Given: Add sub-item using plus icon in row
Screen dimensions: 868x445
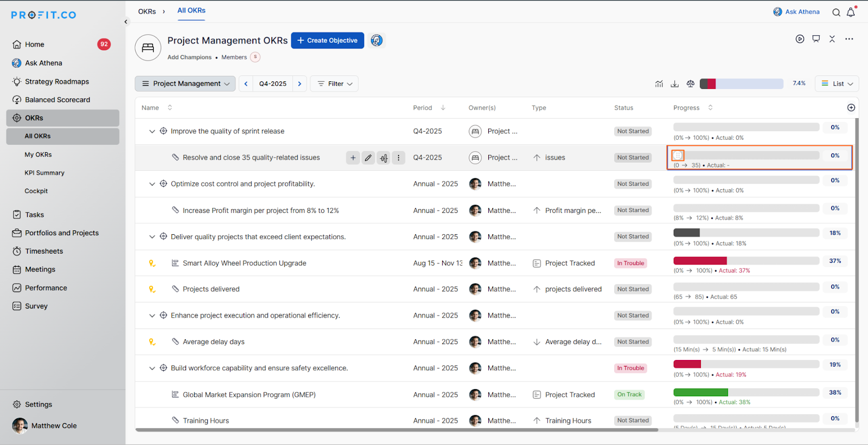Looking at the screenshot, I should point(353,158).
